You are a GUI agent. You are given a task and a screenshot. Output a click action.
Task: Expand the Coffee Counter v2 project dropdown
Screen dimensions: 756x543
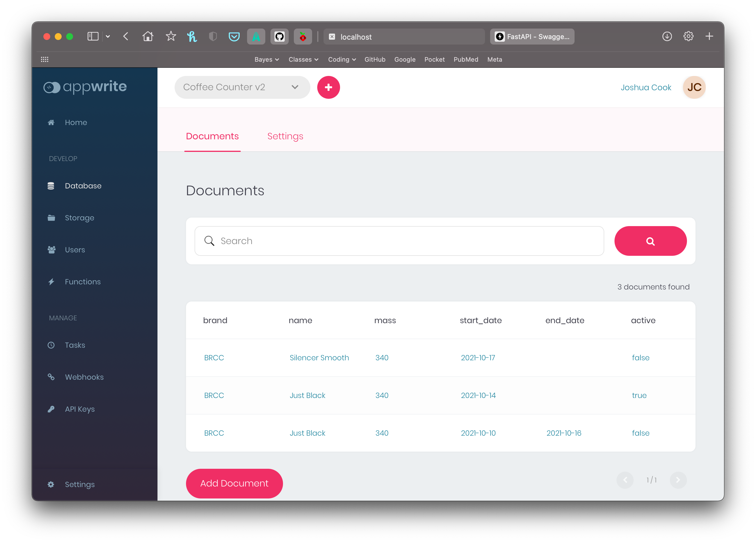(242, 87)
